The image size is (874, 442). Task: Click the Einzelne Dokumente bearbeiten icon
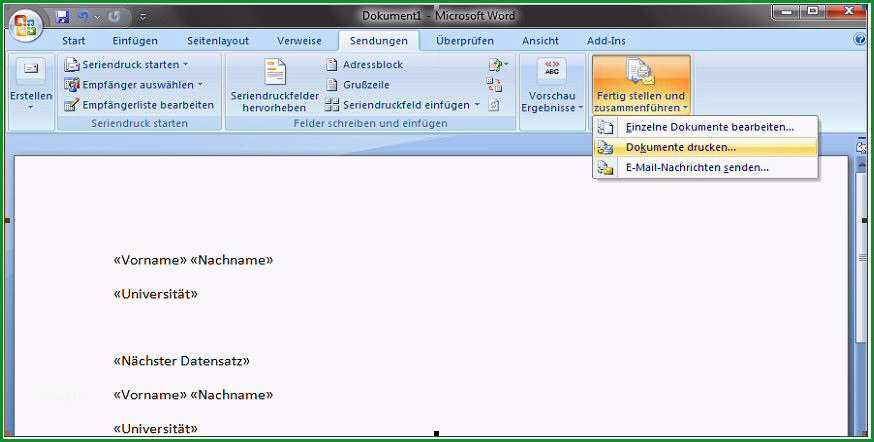coord(605,127)
